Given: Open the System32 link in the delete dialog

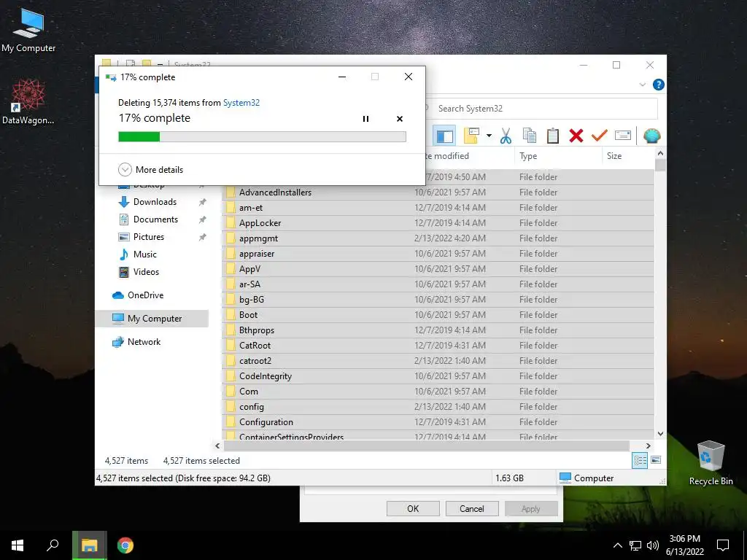Looking at the screenshot, I should tap(241, 102).
